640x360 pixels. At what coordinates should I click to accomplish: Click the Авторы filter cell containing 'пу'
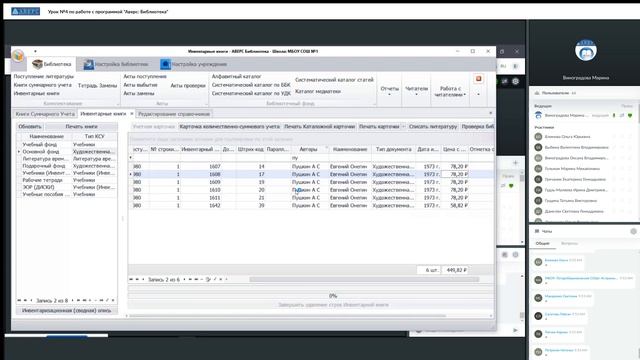click(309, 158)
